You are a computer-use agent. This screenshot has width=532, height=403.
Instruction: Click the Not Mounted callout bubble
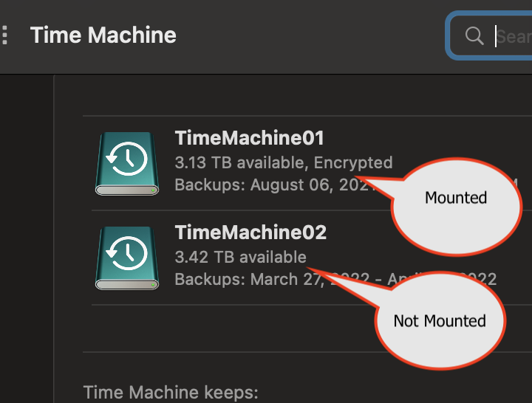(x=440, y=320)
